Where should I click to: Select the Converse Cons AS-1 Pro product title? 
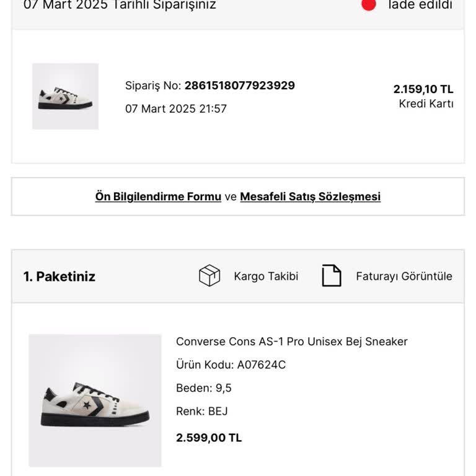point(291,342)
